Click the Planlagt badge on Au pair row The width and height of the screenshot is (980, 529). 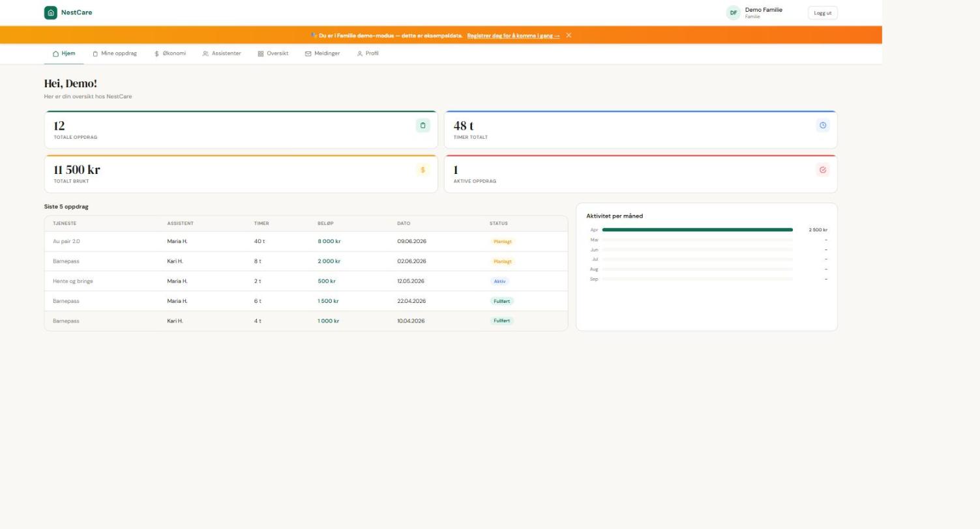[x=503, y=242]
